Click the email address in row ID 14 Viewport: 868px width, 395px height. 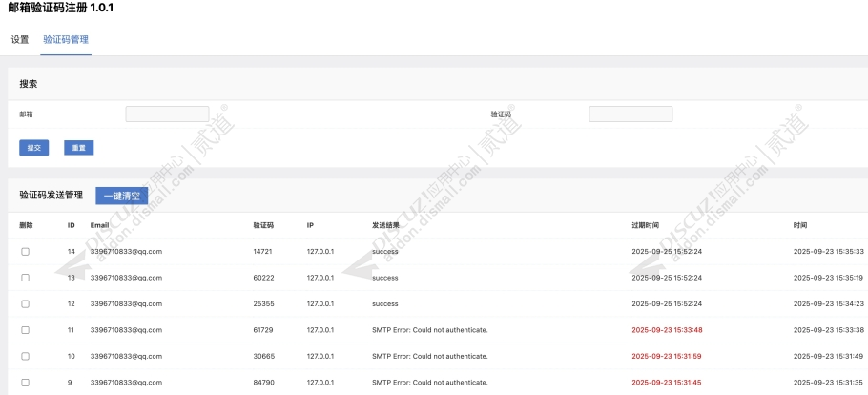[x=126, y=251]
